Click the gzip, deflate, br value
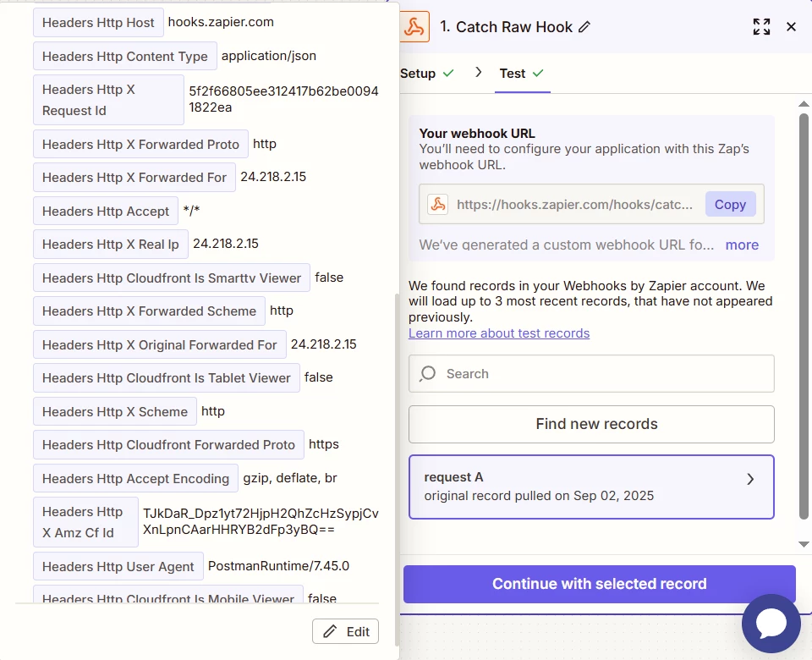Screen dimensions: 812x660 290,477
